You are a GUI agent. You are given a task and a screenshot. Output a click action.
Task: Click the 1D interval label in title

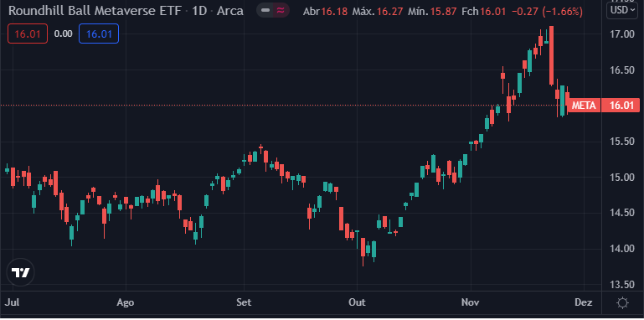click(x=198, y=11)
